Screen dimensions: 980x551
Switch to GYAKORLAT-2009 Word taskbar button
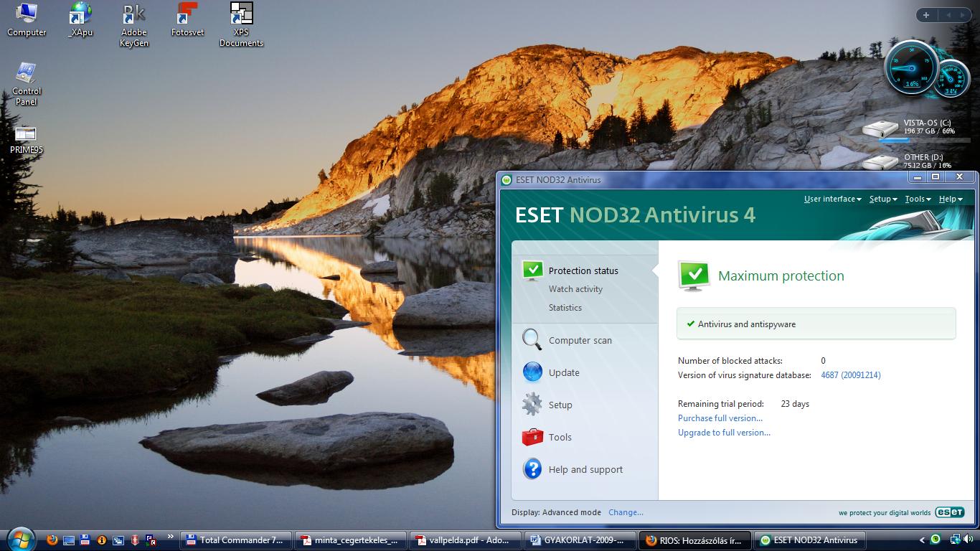click(x=580, y=540)
